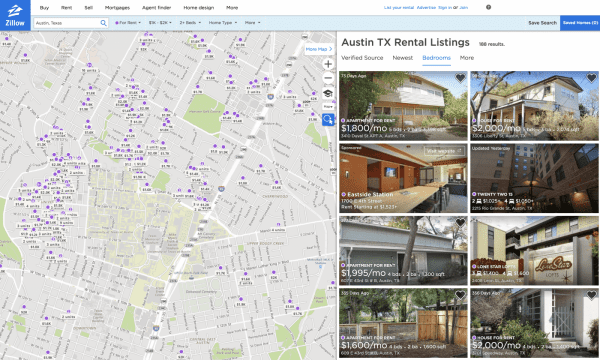This screenshot has width=600, height=360.
Task: Save the $1,995/mo apartment via heart icon
Action: point(460,222)
